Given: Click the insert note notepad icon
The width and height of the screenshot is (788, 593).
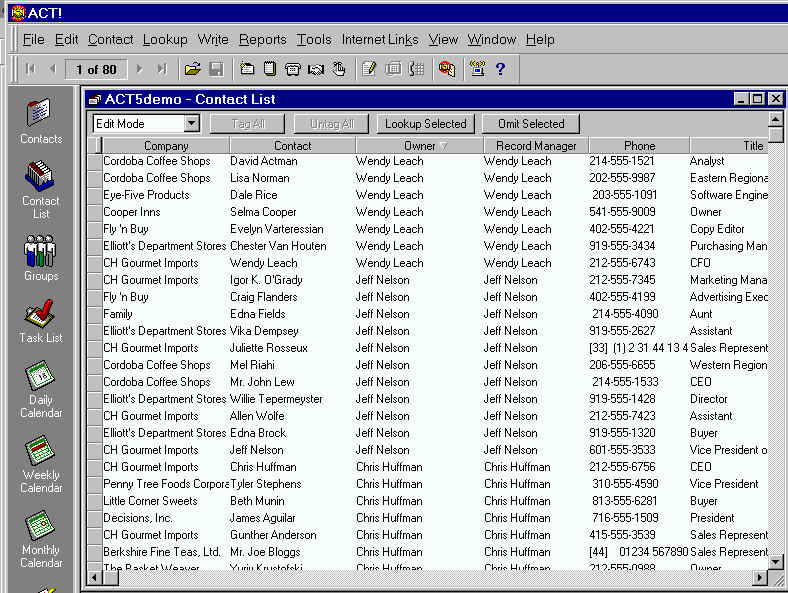Looking at the screenshot, I should pos(270,69).
